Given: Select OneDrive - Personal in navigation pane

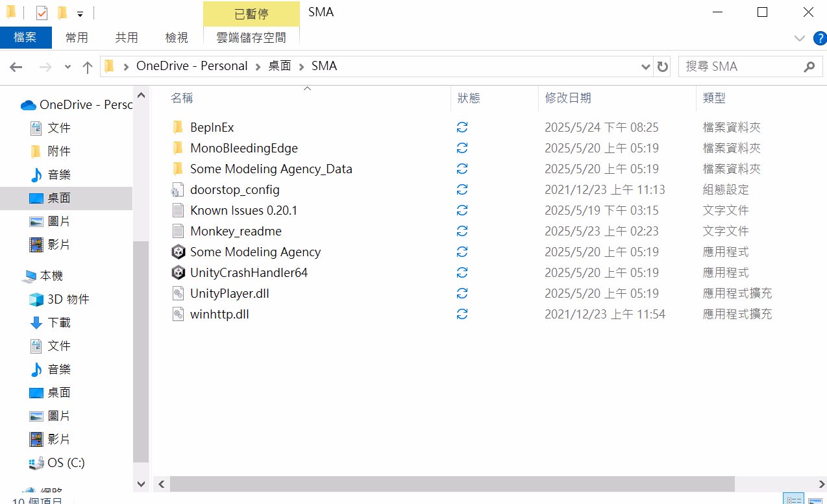Looking at the screenshot, I should tap(76, 104).
